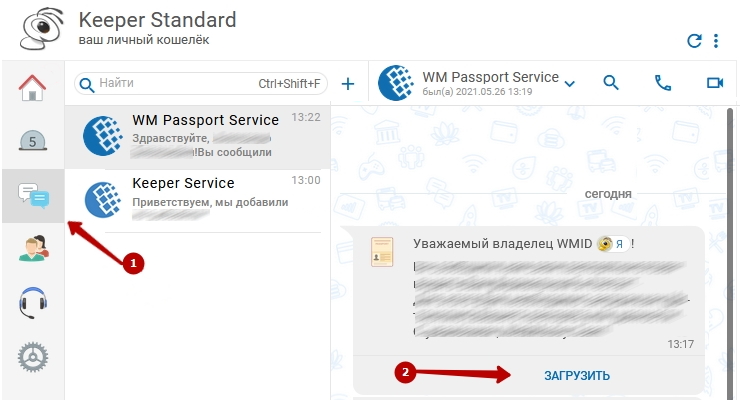Click the 13:17 message timestamp
The width and height of the screenshot is (740, 400).
[681, 344]
